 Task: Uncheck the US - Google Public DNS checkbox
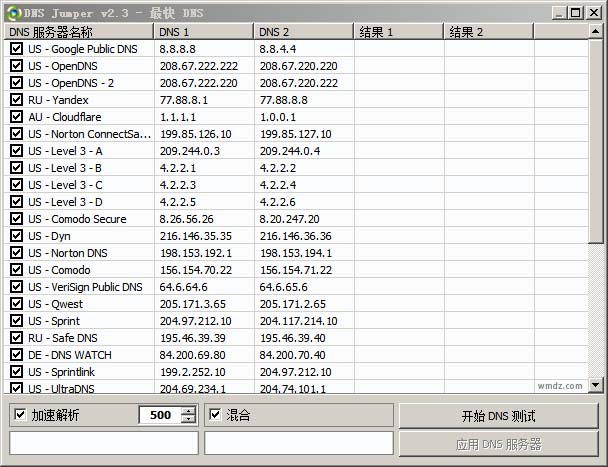pos(16,48)
